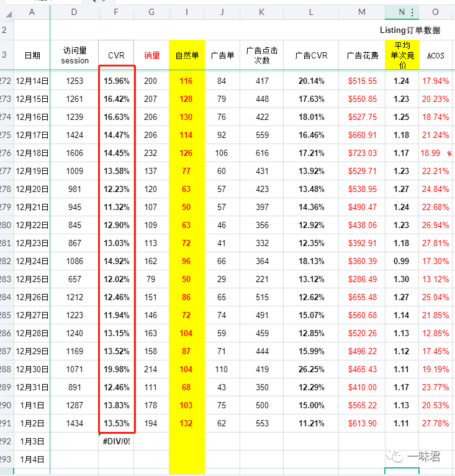Screen dimensions: 455x476
Task: Select column F header
Action: pos(116,12)
